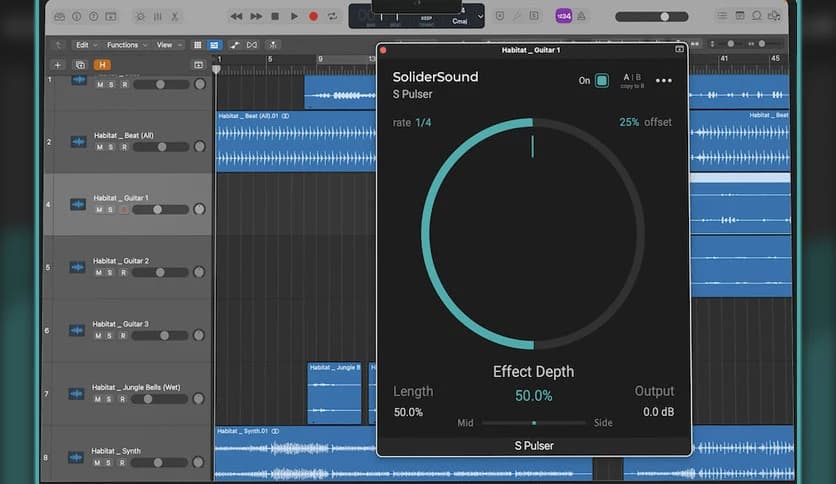Open the List Editors icon
Viewport: 836px width, 484px height.
pos(722,16)
